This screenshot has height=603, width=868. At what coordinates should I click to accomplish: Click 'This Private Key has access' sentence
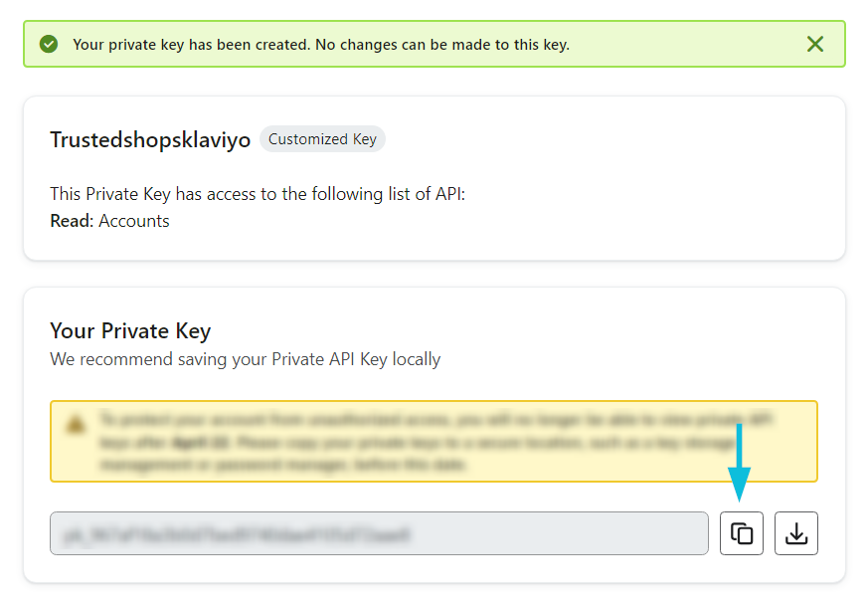coord(258,194)
